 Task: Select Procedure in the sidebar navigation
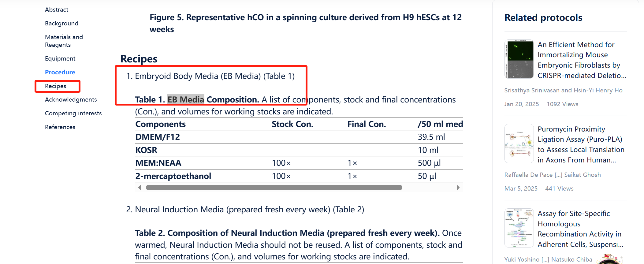[60, 72]
